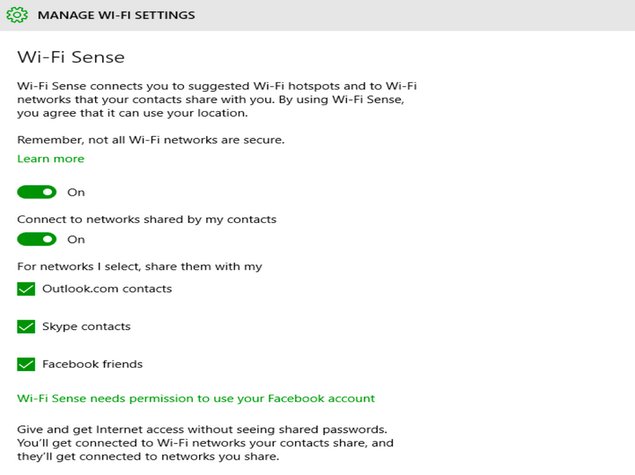Click the Wi-Fi Sense heading

[x=71, y=57]
